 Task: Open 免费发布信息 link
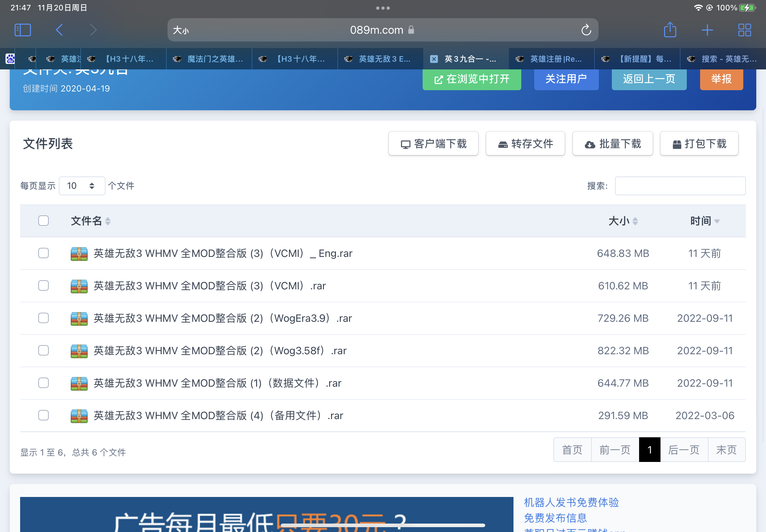click(x=555, y=518)
